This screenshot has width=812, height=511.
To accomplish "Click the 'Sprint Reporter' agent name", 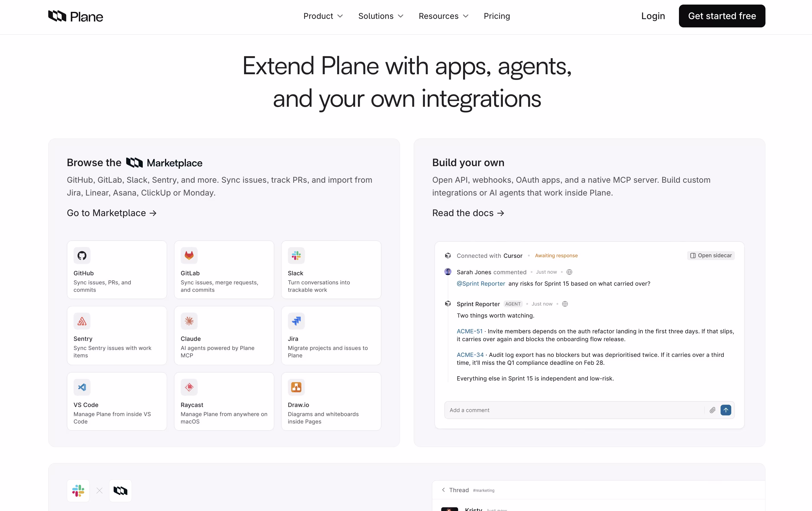I will coord(478,304).
